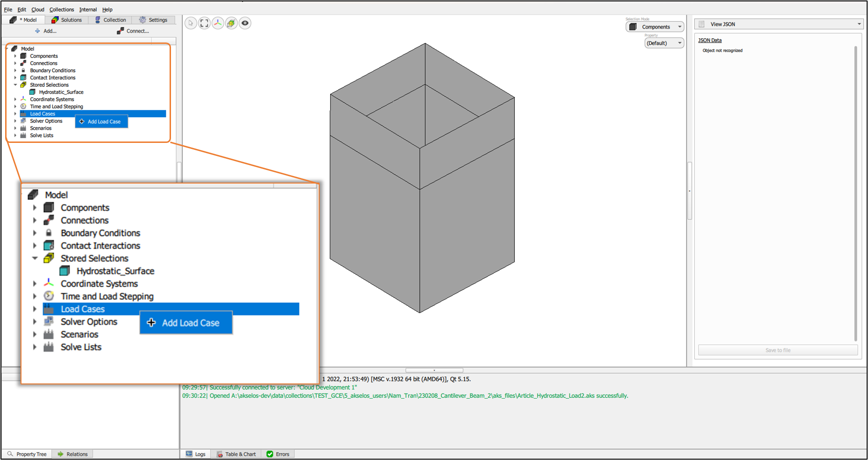Screen dimensions: 868x460
Task: Expand the Connections tree node
Action: coord(15,63)
